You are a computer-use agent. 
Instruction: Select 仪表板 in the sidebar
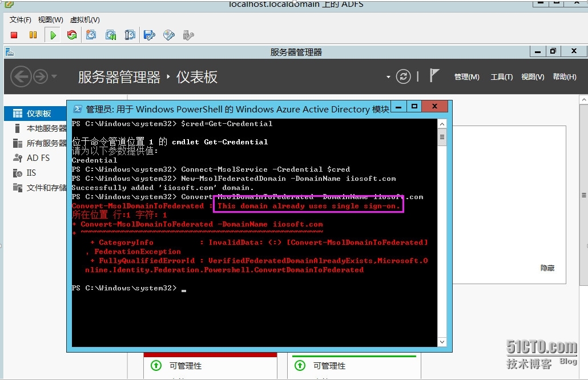point(35,114)
